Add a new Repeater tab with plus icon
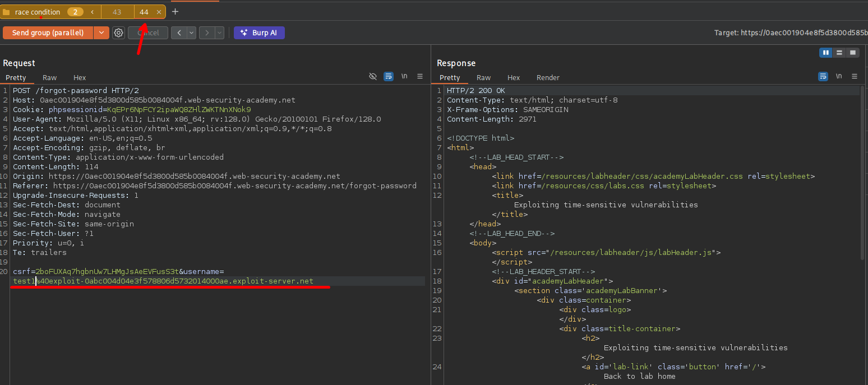868x385 pixels. (x=175, y=12)
